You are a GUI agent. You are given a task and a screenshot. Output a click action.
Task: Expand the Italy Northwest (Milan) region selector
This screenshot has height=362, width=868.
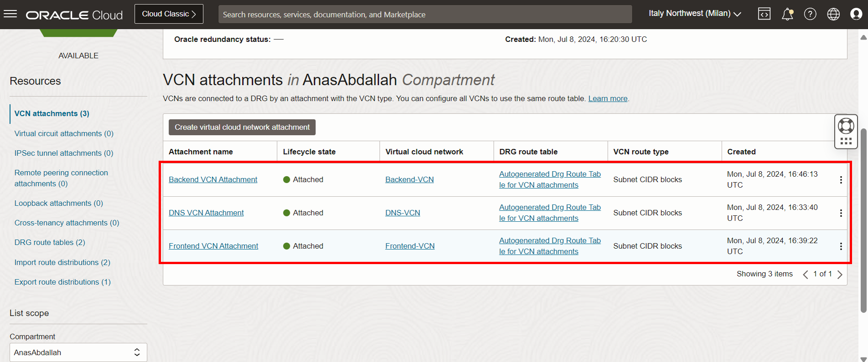(695, 14)
